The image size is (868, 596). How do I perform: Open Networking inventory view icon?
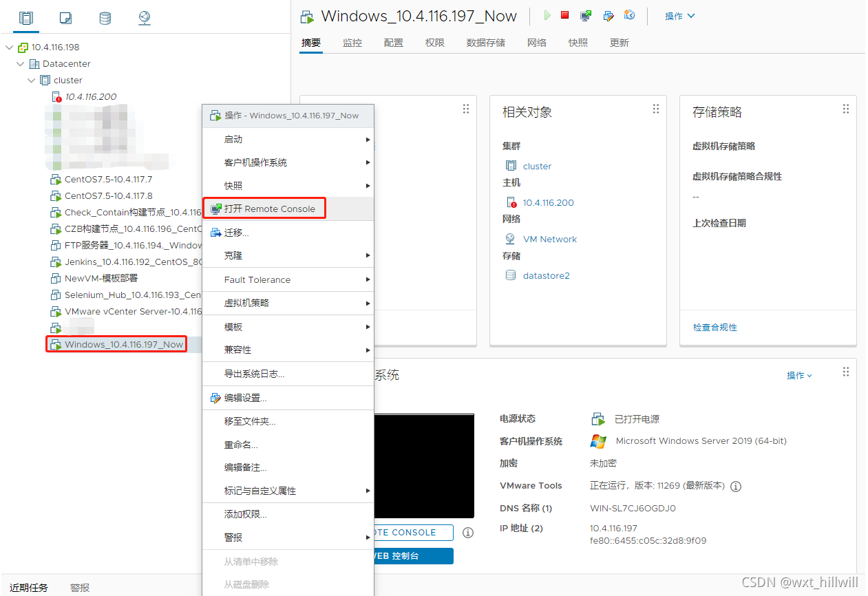(x=145, y=18)
